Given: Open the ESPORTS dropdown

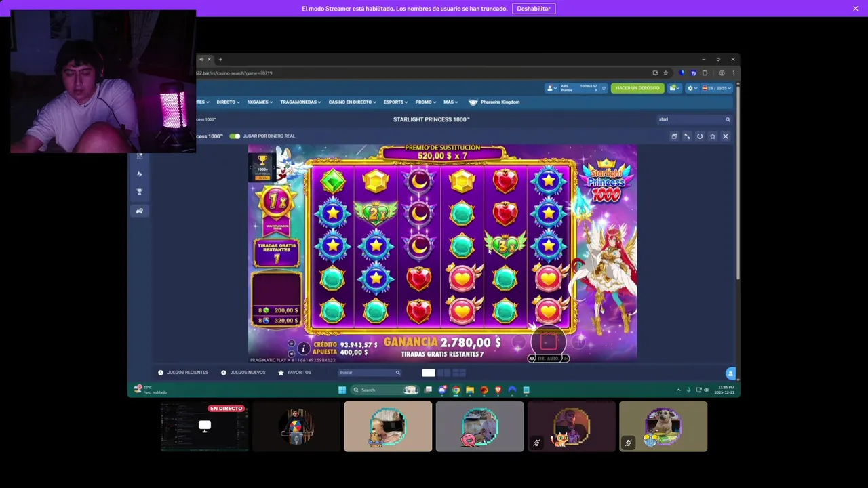Looking at the screenshot, I should 396,102.
